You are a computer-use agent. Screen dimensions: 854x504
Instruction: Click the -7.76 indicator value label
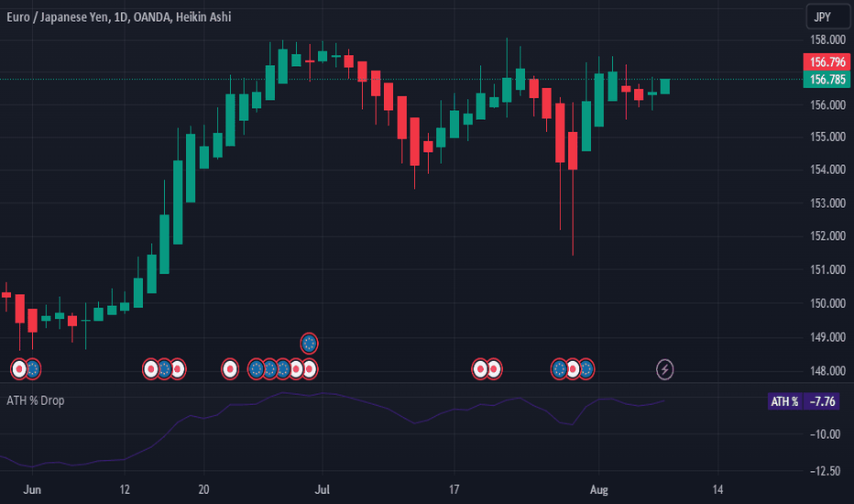822,401
